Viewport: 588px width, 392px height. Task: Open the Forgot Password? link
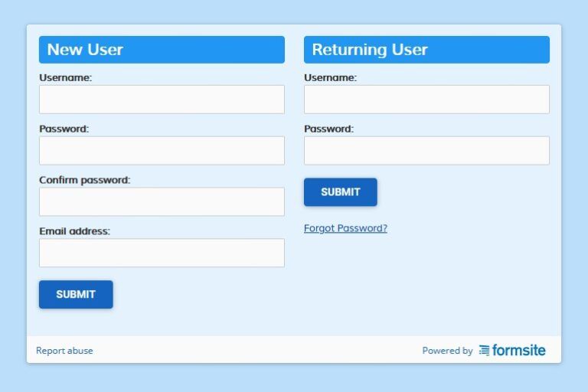pyautogui.click(x=345, y=228)
